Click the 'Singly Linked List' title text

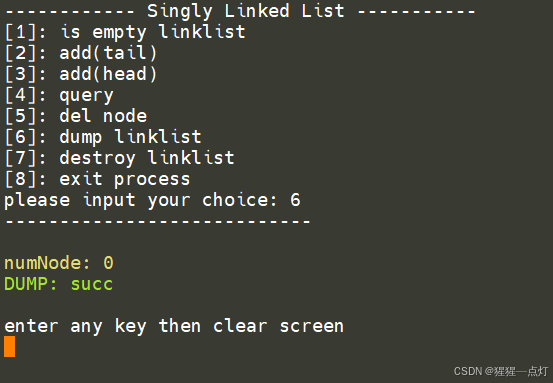246,11
